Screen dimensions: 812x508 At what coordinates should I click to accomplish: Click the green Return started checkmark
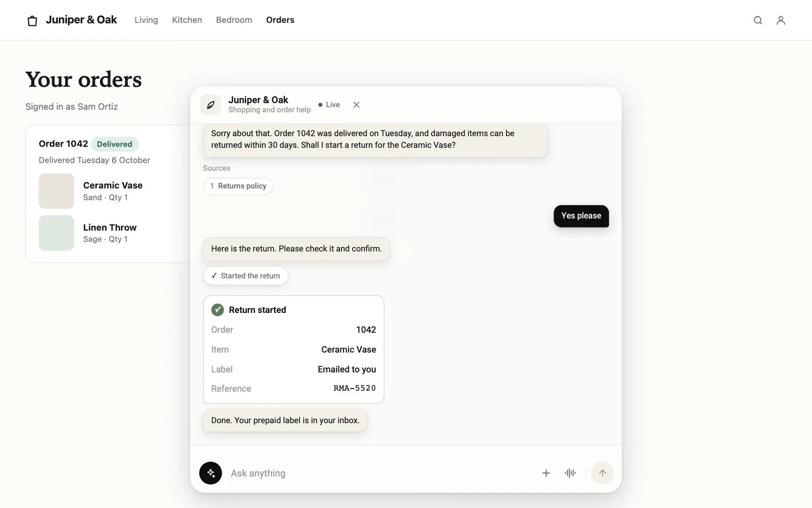(218, 310)
